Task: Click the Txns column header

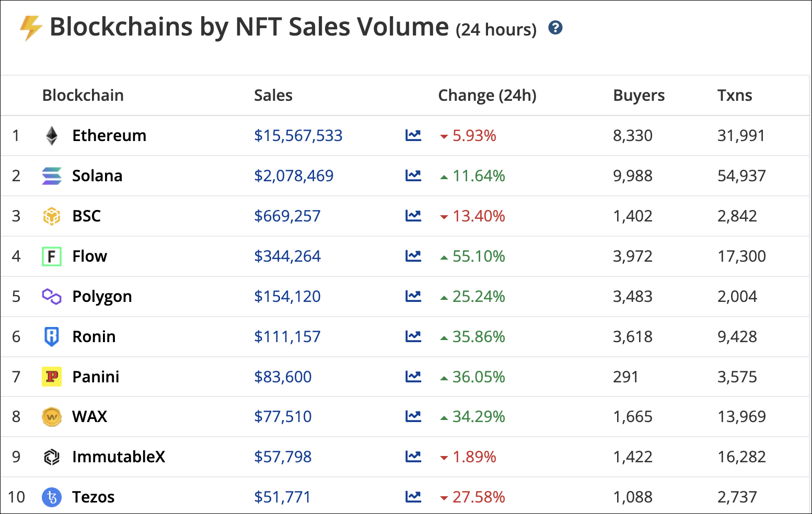Action: (x=735, y=96)
